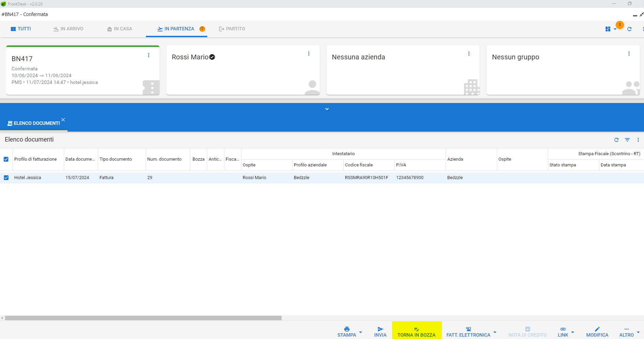Viewport: 644px width, 339px height.
Task: Uncheck the Hotel Jessica invoice row checkbox
Action: point(6,178)
